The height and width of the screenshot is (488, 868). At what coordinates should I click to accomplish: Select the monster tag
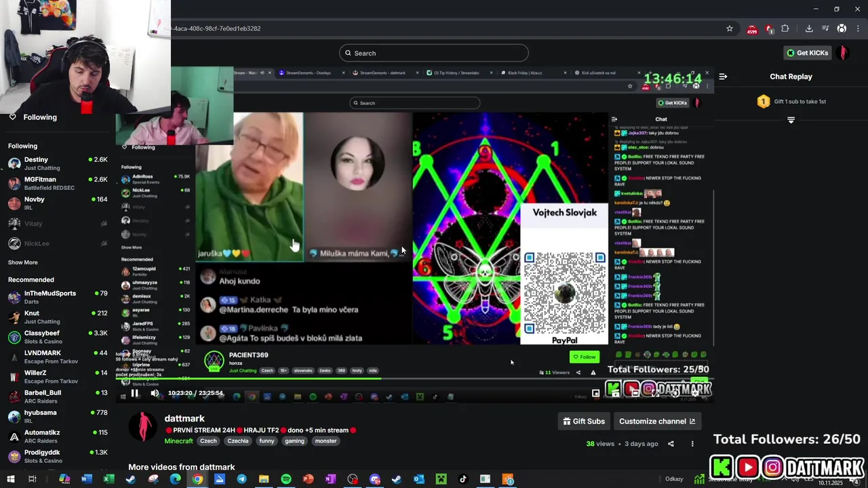(325, 441)
